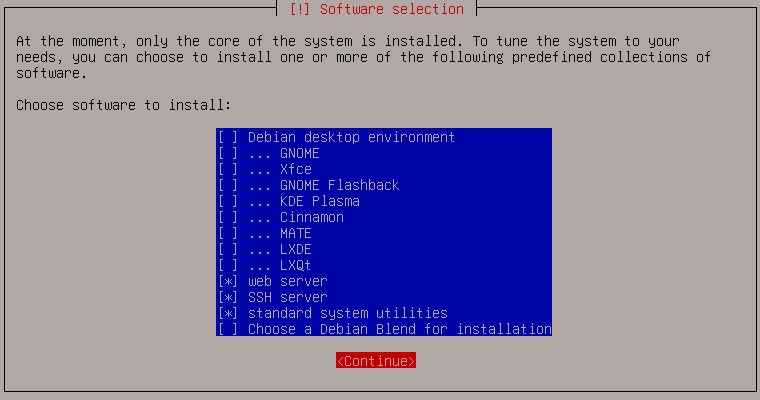Tick the LXQt checkbox
The image size is (760, 400).
point(228,265)
